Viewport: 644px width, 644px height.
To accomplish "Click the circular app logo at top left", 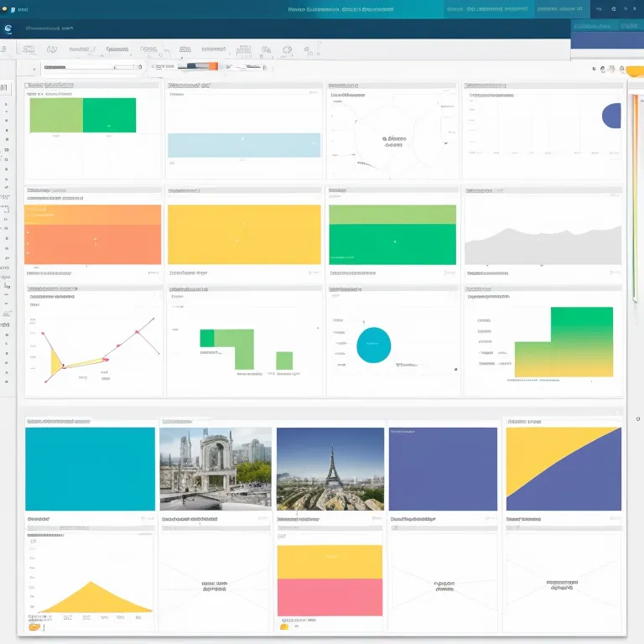I will click(8, 29).
